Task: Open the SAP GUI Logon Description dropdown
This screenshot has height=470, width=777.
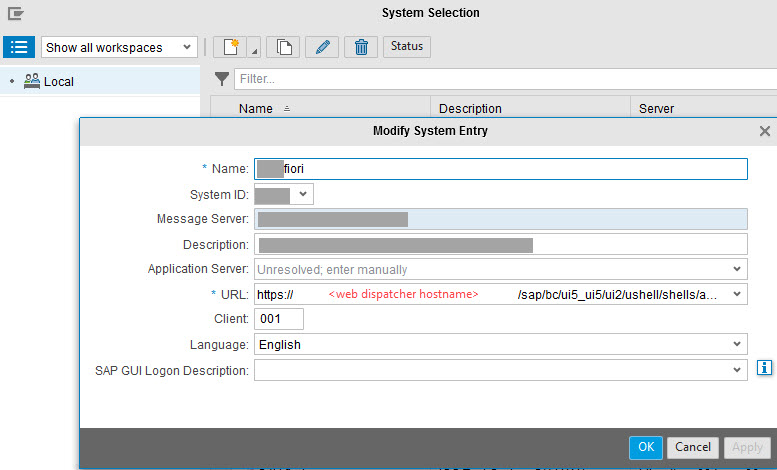Action: pyautogui.click(x=500, y=370)
